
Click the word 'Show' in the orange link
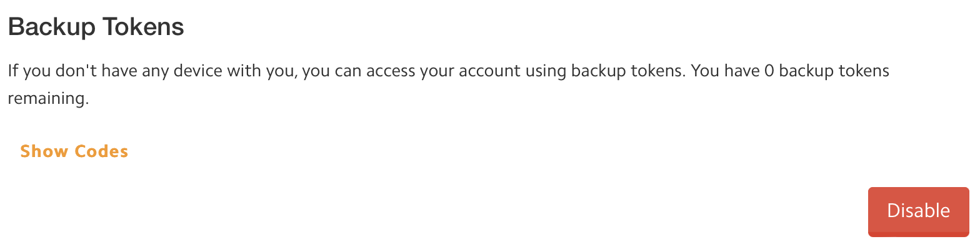point(44,151)
